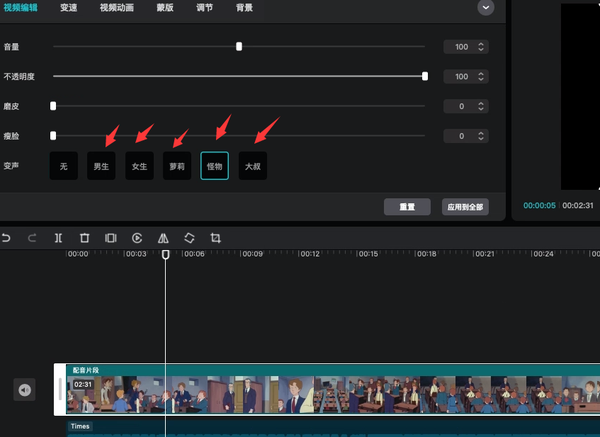Click the 音量 stepper arrows
The image size is (600, 437).
point(481,47)
